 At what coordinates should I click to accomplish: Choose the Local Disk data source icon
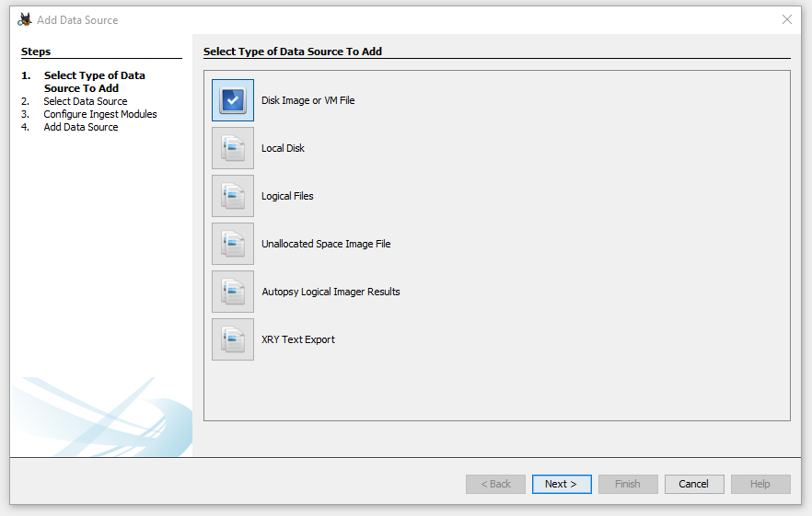233,148
